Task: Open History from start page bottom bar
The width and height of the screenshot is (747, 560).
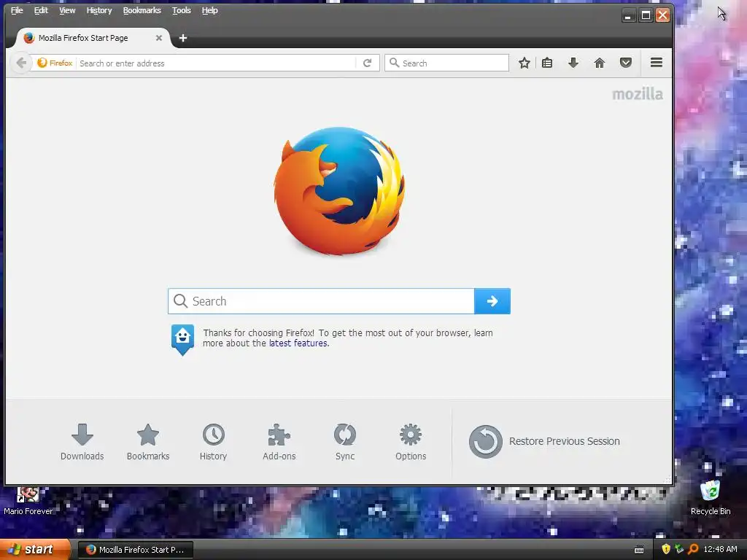Action: click(x=214, y=442)
